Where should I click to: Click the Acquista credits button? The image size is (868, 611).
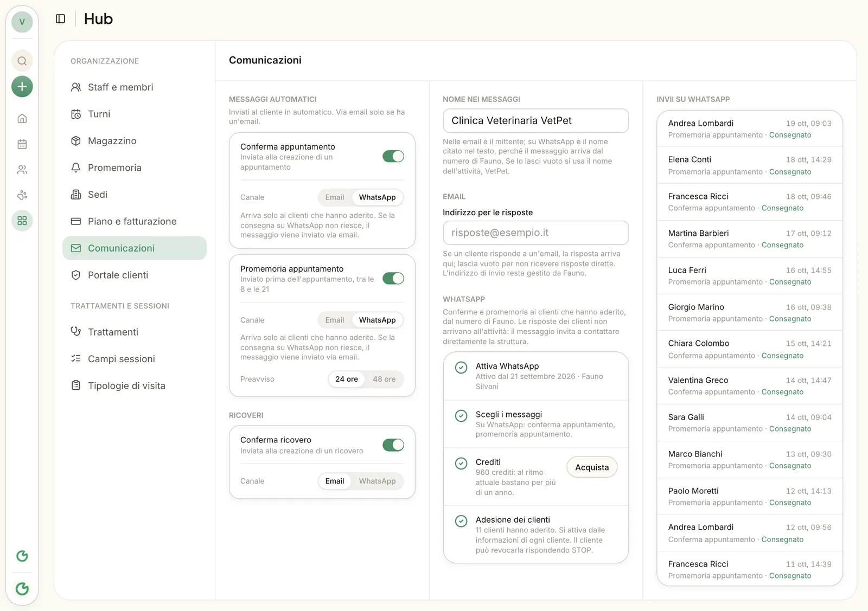click(592, 467)
